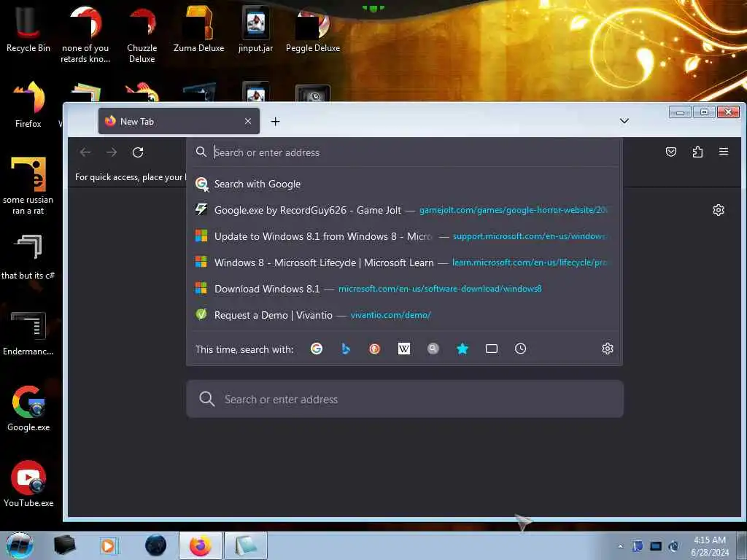This screenshot has height=560, width=747.
Task: Select the New Tab tab
Action: [x=179, y=122]
